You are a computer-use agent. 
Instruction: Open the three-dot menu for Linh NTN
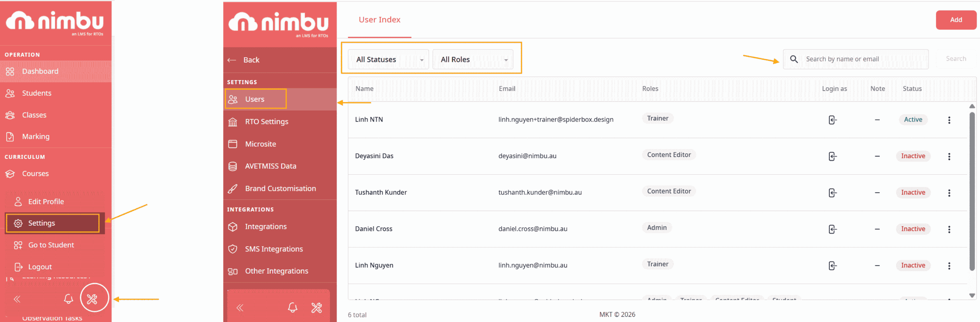(x=949, y=120)
